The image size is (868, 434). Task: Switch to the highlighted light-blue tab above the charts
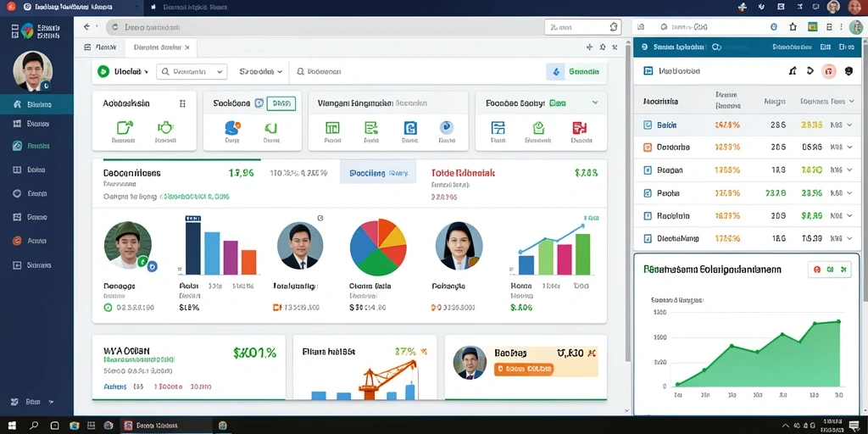[378, 173]
